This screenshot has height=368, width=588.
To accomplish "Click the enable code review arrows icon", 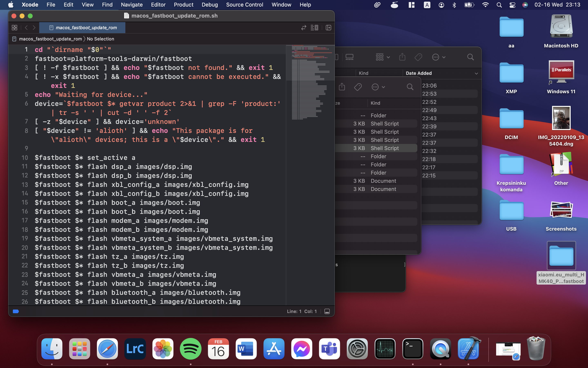I will click(304, 28).
